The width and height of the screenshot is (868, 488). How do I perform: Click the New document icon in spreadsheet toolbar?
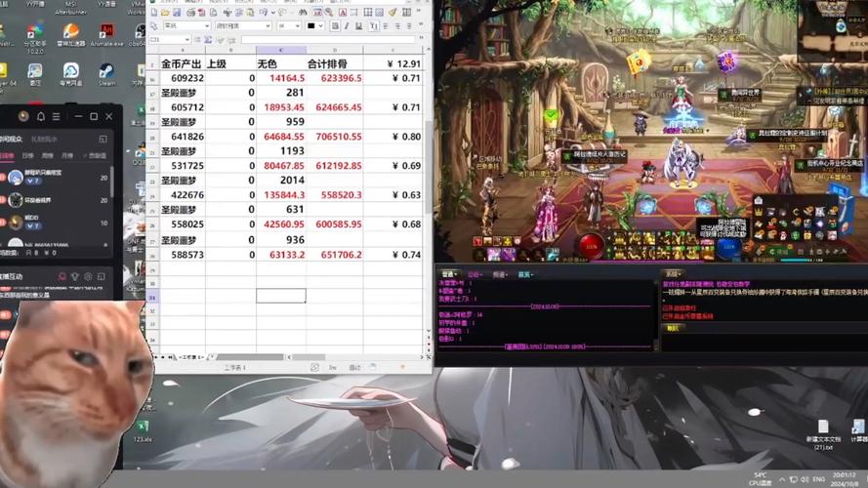pos(154,12)
